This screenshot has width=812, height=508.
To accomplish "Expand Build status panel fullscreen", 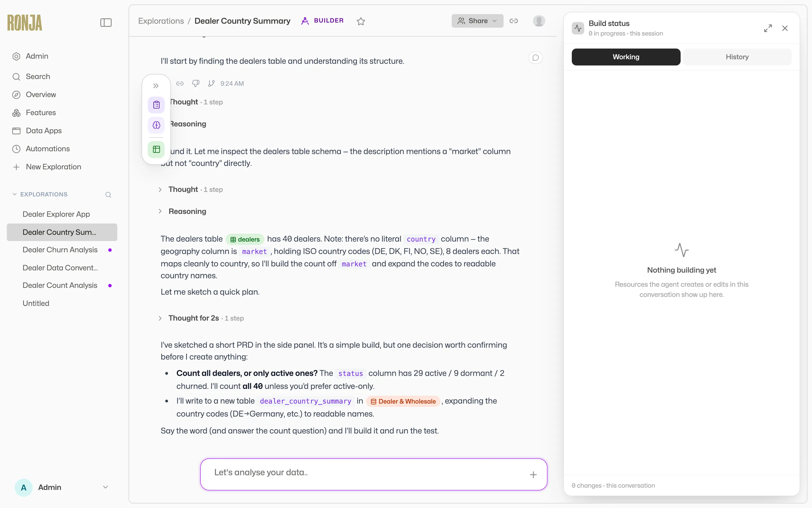I will click(x=768, y=28).
